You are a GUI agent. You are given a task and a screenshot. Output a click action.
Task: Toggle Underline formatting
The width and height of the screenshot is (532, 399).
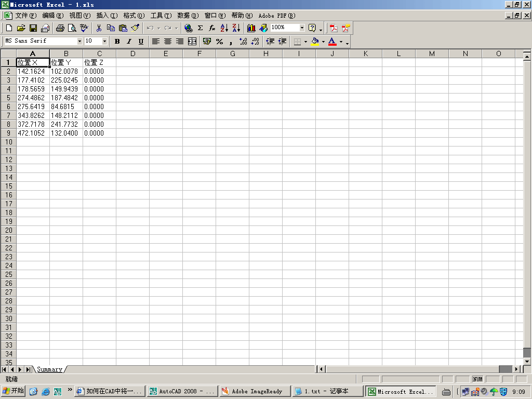[x=141, y=42]
